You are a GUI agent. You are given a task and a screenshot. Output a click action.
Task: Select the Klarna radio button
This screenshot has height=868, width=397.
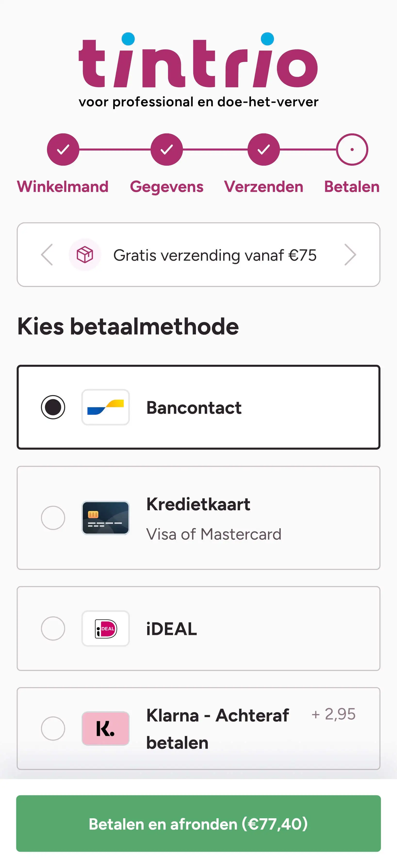[x=53, y=728]
